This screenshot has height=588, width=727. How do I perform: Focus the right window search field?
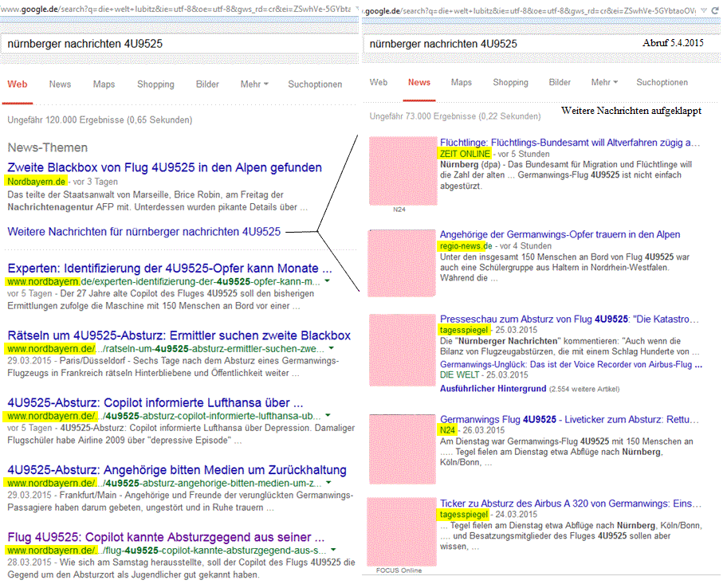[541, 44]
